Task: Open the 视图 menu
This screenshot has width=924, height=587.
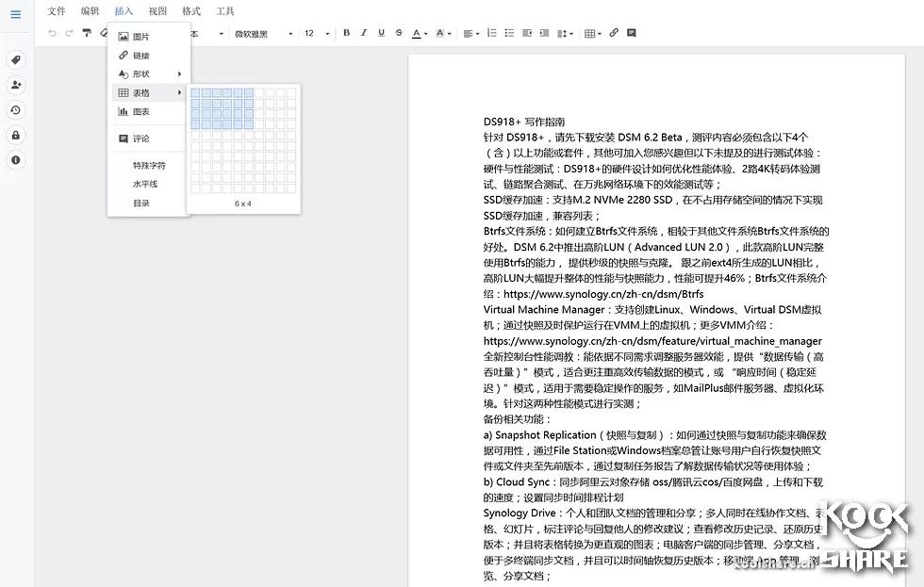Action: pos(158,11)
